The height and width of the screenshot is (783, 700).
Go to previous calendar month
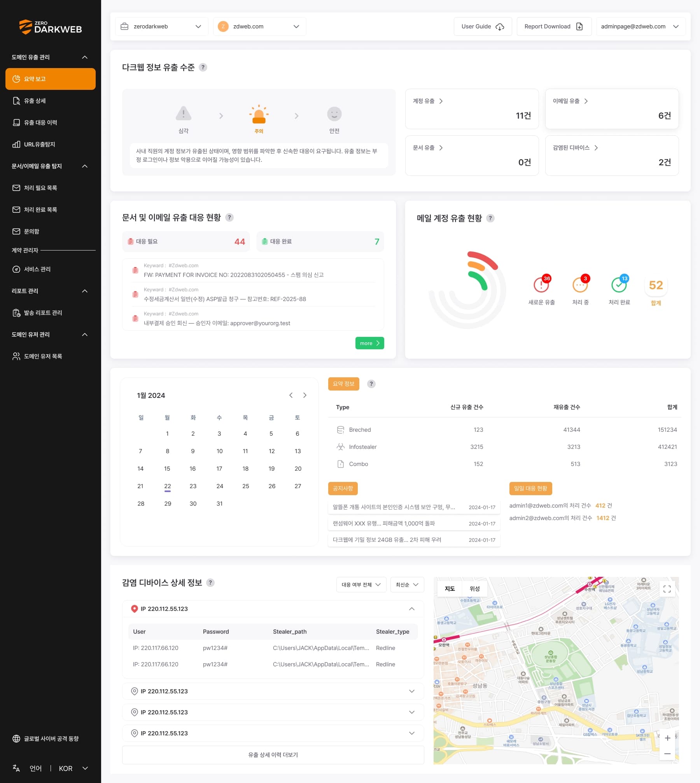point(291,395)
